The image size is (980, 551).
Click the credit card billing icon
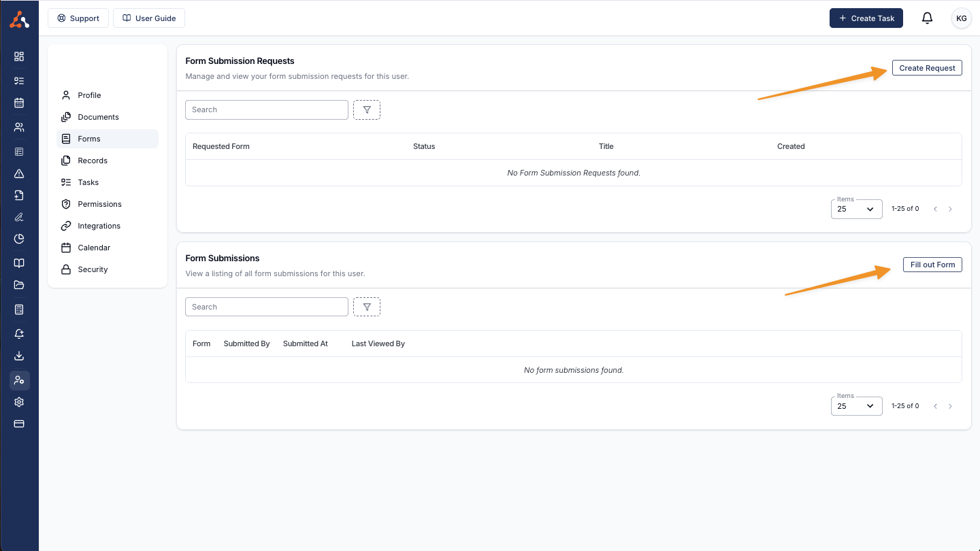coord(19,424)
